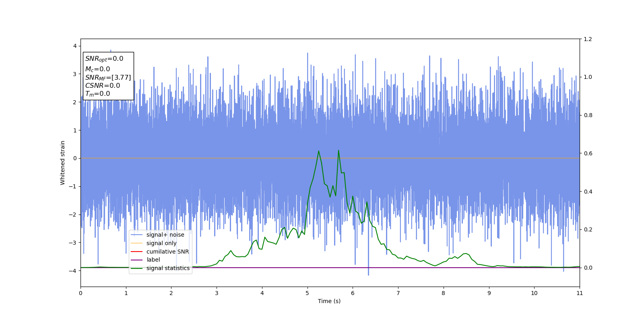This screenshot has height=322, width=644.
Task: Select the x-axis tick label 10
Action: [x=534, y=293]
